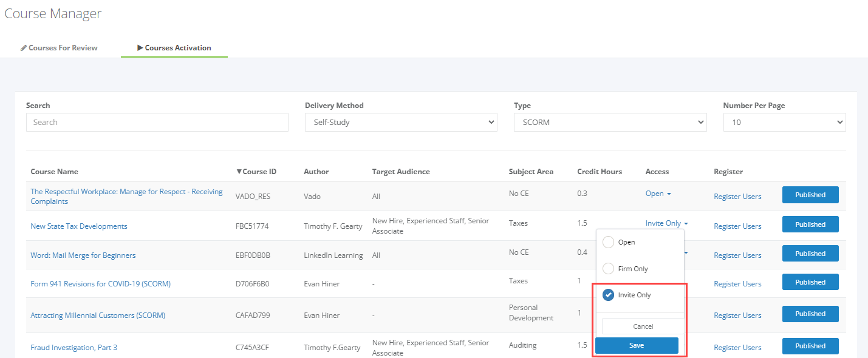
Task: Click the Course ID sort arrow
Action: click(x=239, y=172)
